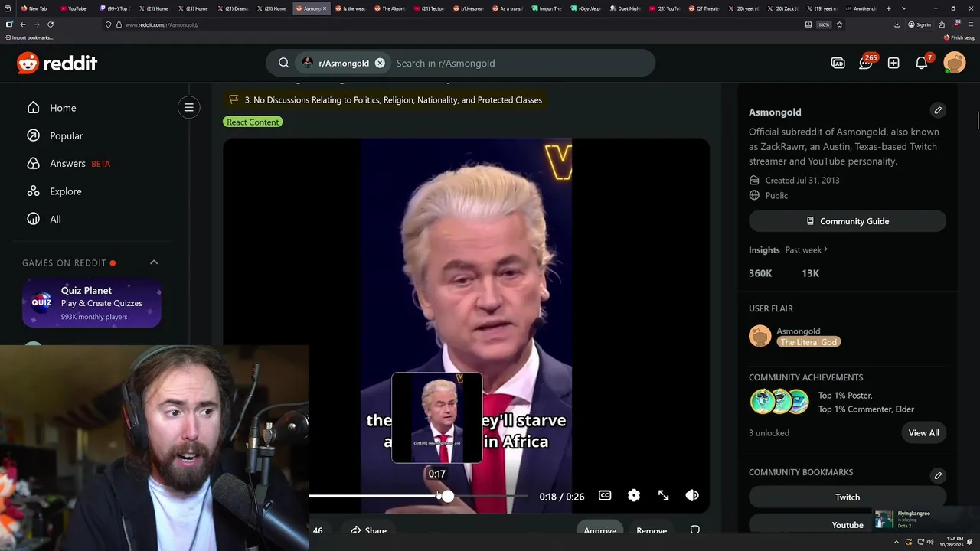This screenshot has width=980, height=551.
Task: Reload the page
Action: click(51, 24)
